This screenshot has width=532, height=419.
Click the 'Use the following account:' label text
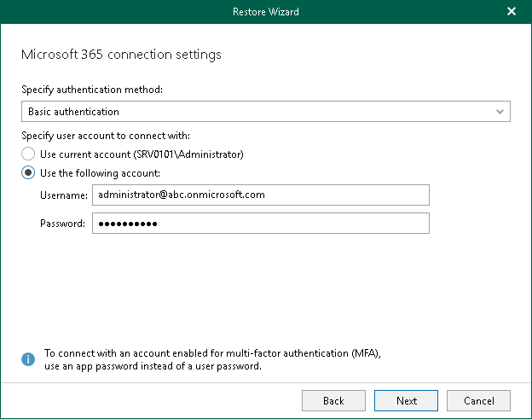(x=100, y=172)
